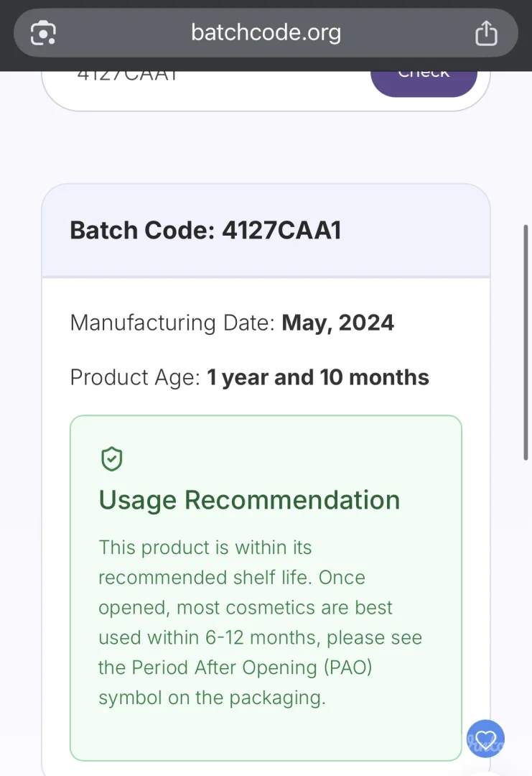Click the "Product Age:" label

tap(135, 377)
